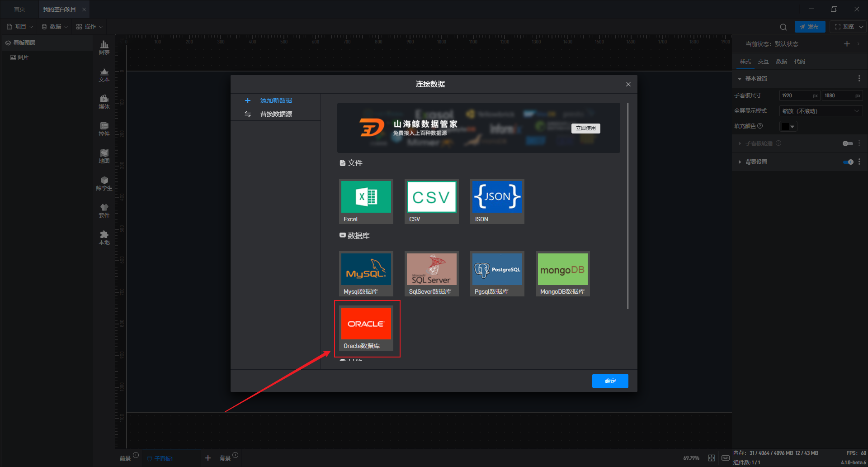Expand the 子看板轮播 section
The image size is (868, 467).
coord(740,143)
